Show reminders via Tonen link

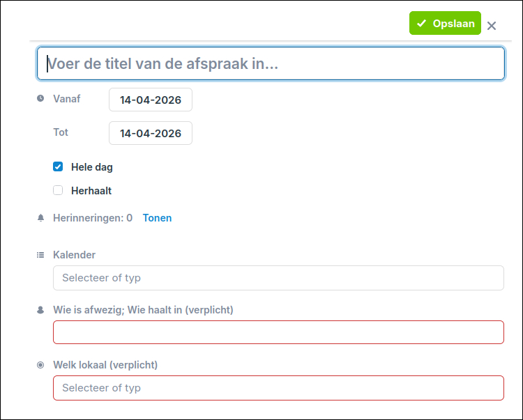point(157,218)
